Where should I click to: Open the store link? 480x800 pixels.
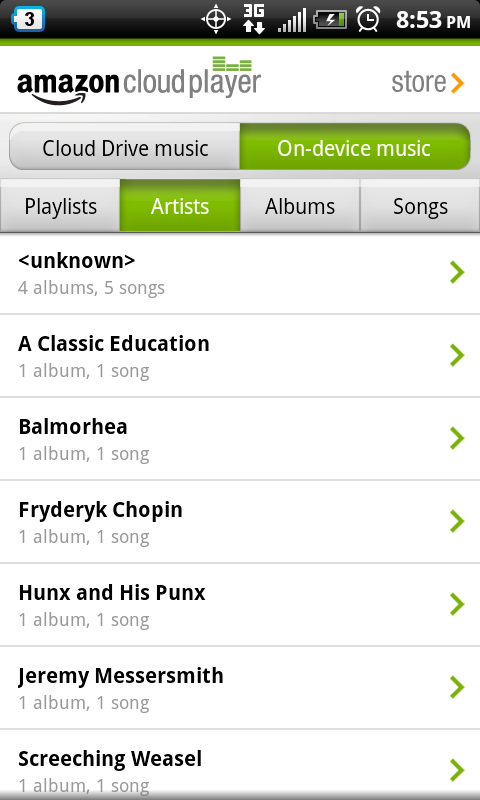428,83
